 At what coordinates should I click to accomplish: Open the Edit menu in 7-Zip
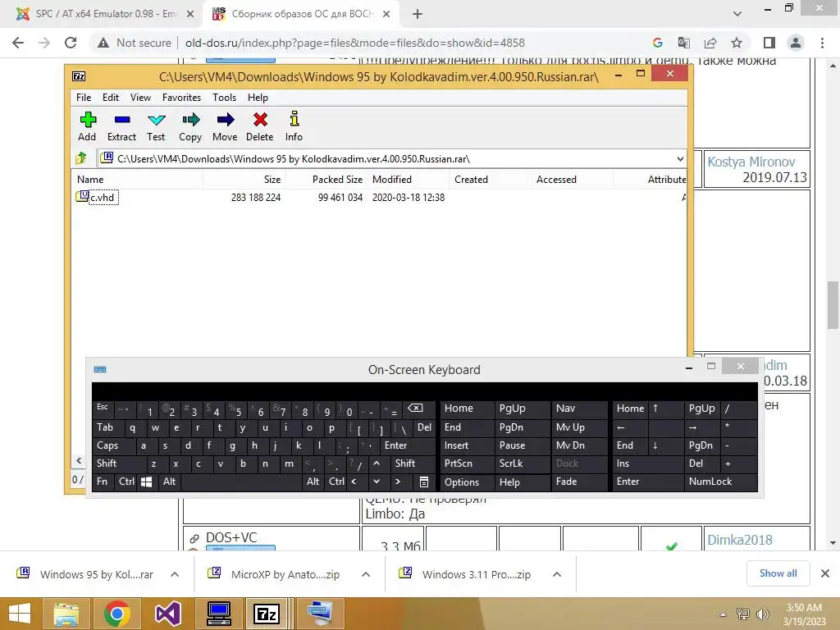coord(111,98)
